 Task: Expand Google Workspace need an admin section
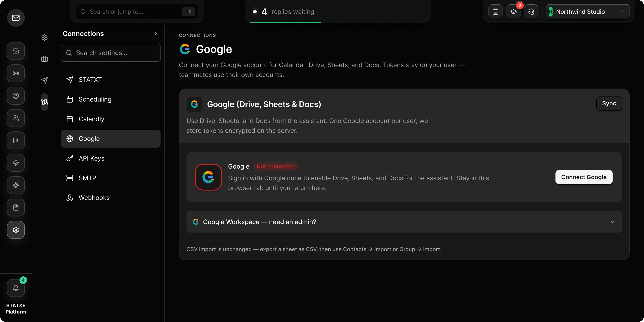pyautogui.click(x=404, y=222)
